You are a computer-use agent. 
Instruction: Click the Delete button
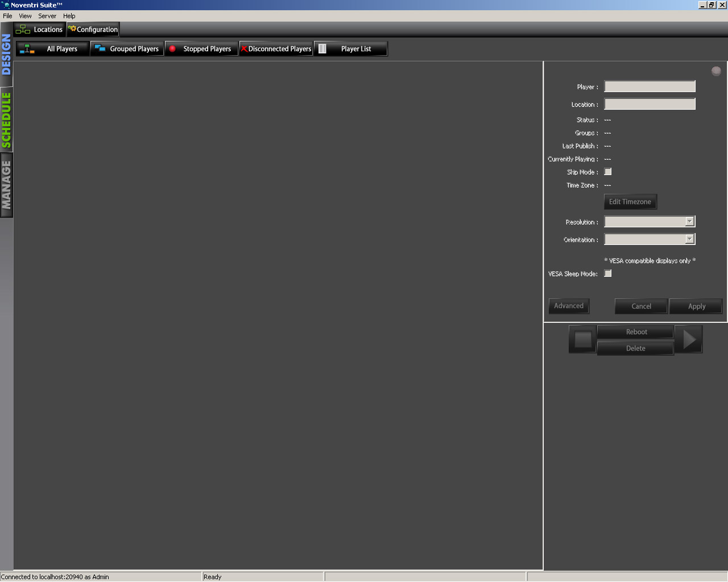coord(636,348)
